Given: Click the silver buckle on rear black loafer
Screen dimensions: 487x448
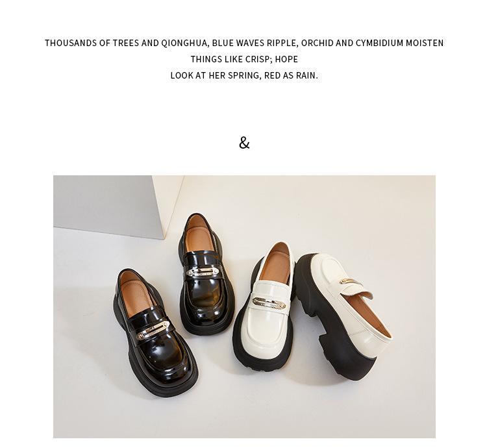Looking at the screenshot, I should [x=203, y=272].
